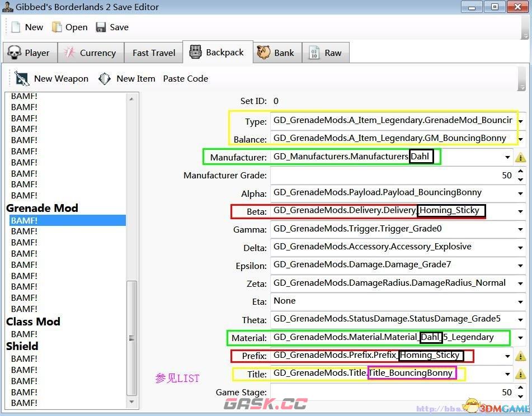Expand the Delta dropdown

[x=520, y=248]
